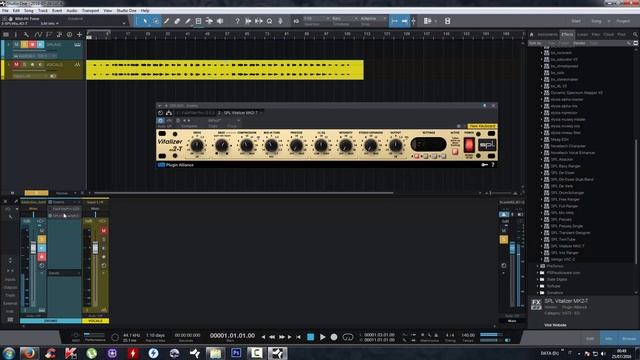Select the Mute tool

tap(198, 21)
